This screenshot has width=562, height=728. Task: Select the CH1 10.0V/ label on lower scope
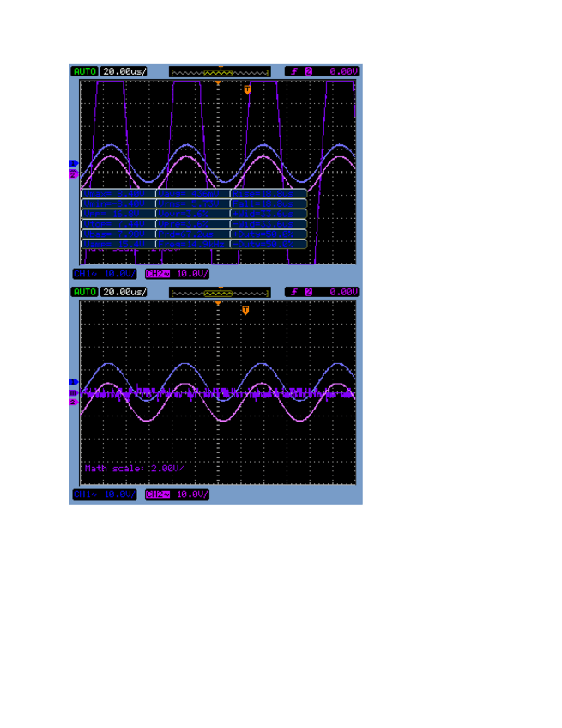click(105, 494)
